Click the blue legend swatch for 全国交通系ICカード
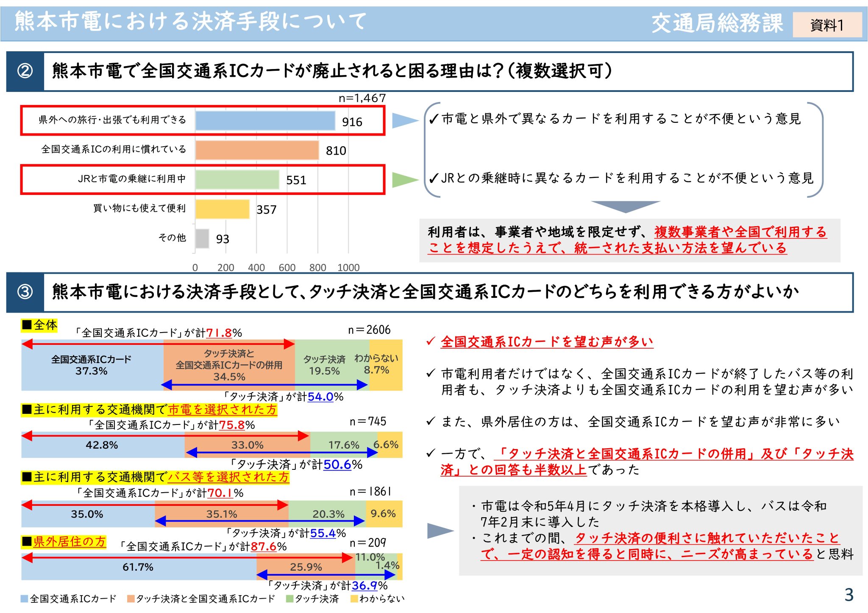 [x=25, y=599]
